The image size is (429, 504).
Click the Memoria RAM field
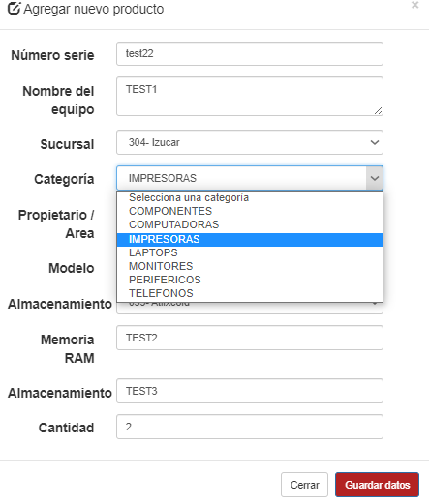(250, 338)
